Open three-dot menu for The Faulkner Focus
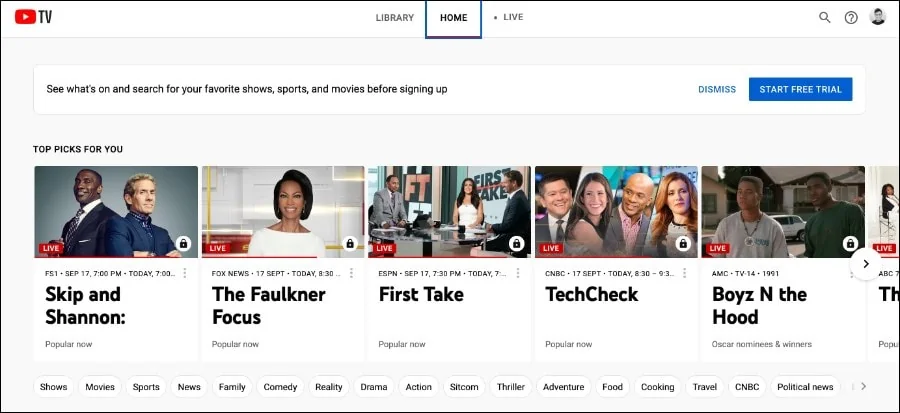The width and height of the screenshot is (900, 413). [x=351, y=273]
